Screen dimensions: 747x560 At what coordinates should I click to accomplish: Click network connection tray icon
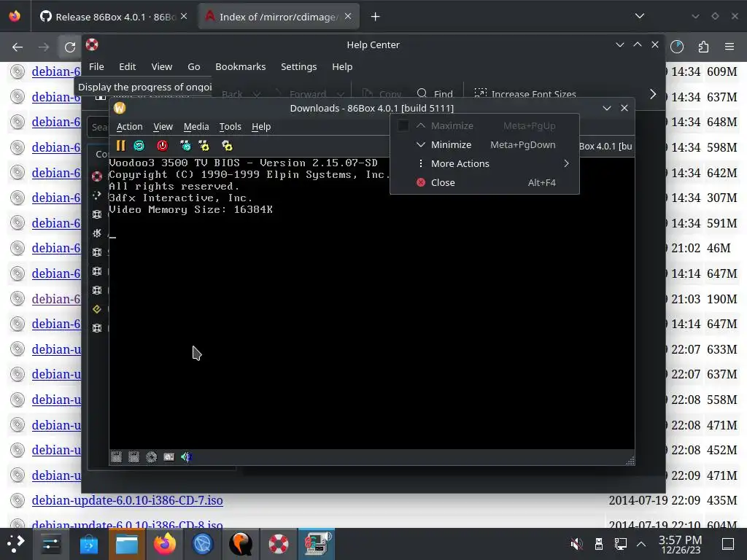[x=620, y=543]
